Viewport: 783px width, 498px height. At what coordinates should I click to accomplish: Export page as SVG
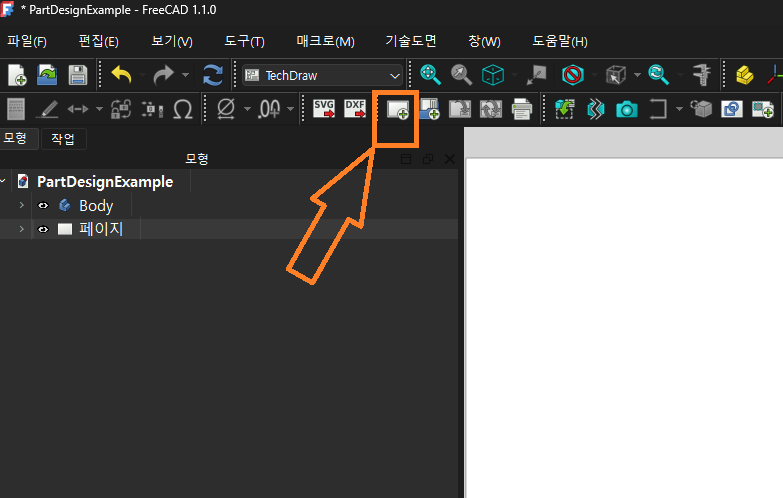tap(324, 108)
